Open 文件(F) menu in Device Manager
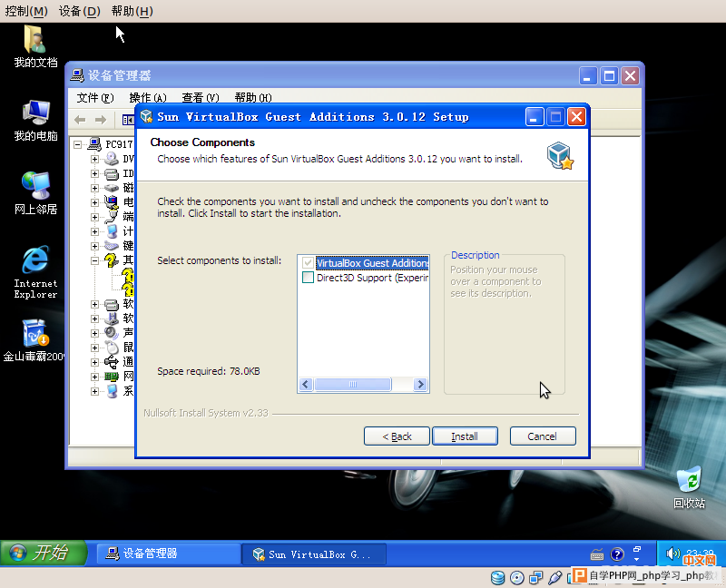The width and height of the screenshot is (726, 588). (95, 98)
